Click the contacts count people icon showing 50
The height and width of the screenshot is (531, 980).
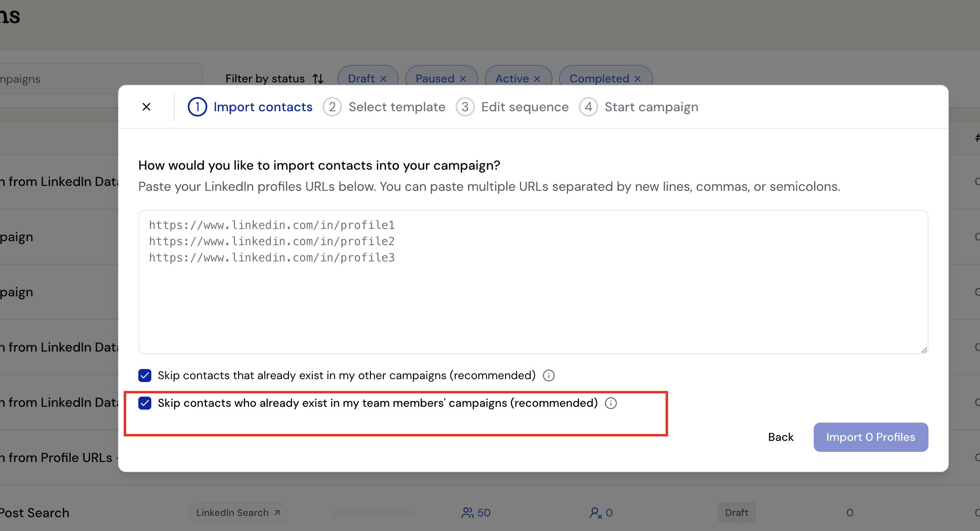tap(467, 513)
